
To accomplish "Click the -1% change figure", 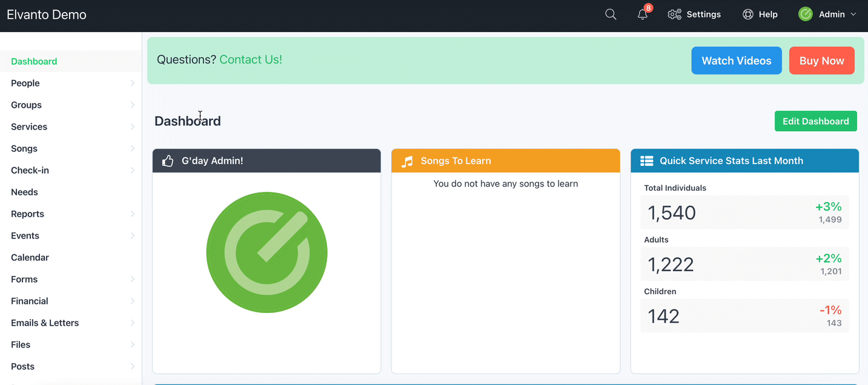I will 830,310.
